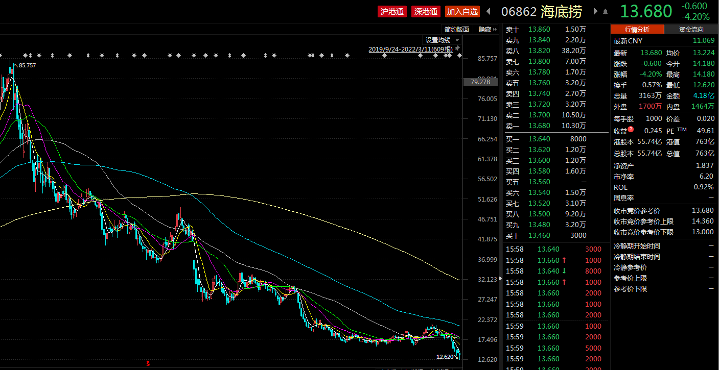The image size is (720, 370).
Task: Click the 收市竞价参考价 value 13.680
Action: [703, 211]
